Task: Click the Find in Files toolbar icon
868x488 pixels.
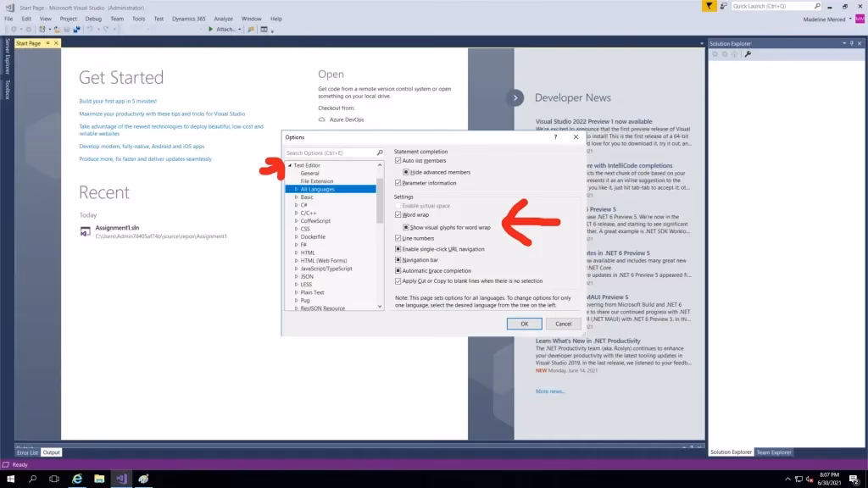Action: [x=251, y=30]
